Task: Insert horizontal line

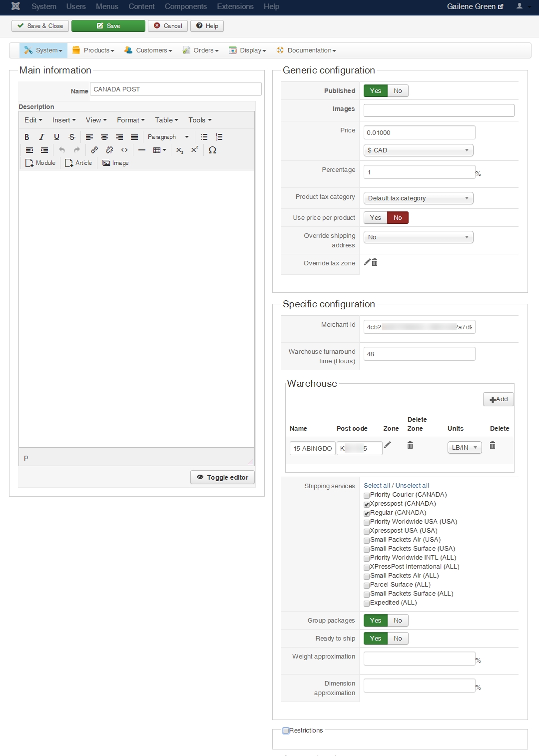Action: (x=142, y=150)
